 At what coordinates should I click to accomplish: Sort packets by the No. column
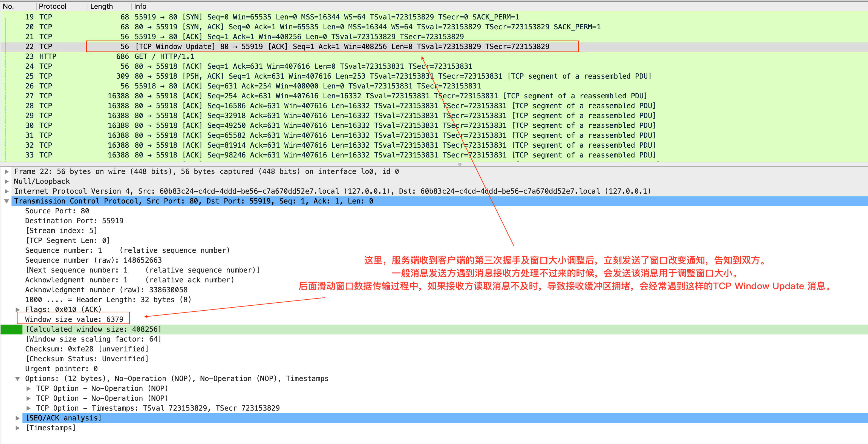tap(9, 6)
